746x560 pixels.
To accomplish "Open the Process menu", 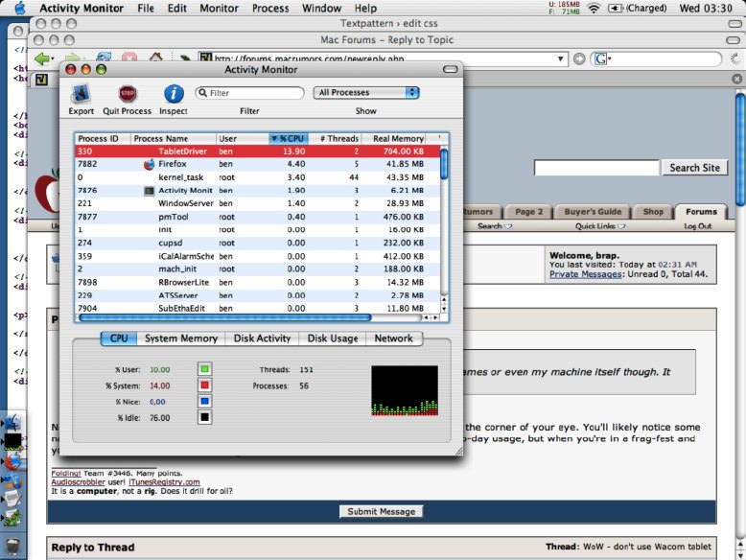I will pyautogui.click(x=270, y=8).
